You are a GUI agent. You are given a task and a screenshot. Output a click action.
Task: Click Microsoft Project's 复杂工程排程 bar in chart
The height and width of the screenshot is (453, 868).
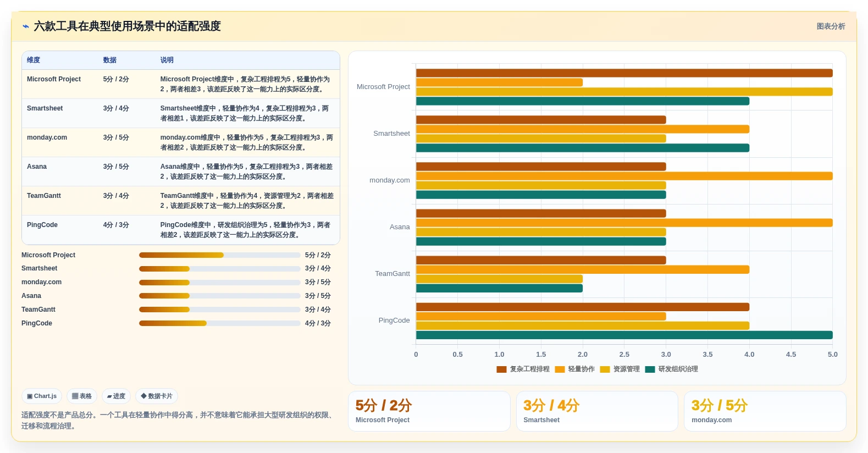click(624, 73)
